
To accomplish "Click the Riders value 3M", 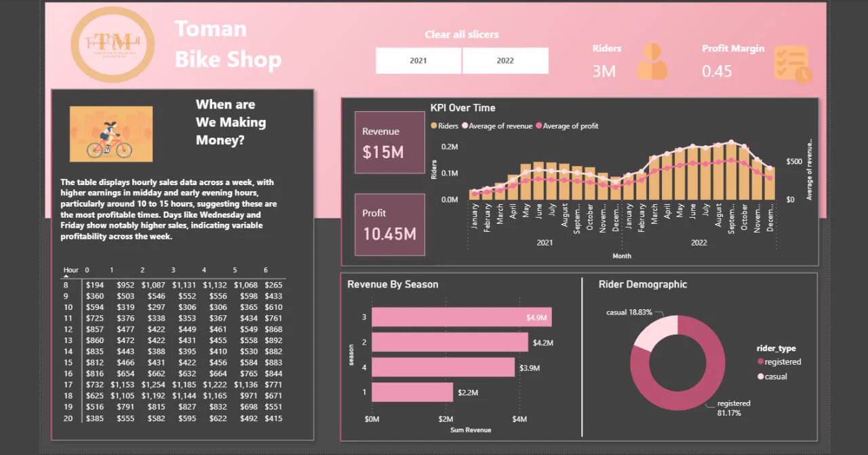I will (x=604, y=71).
